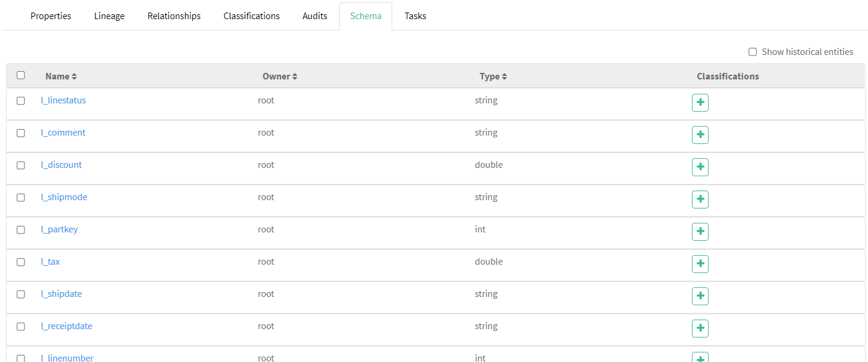View details of the l_shipdate attribute
The width and height of the screenshot is (868, 362).
point(61,293)
